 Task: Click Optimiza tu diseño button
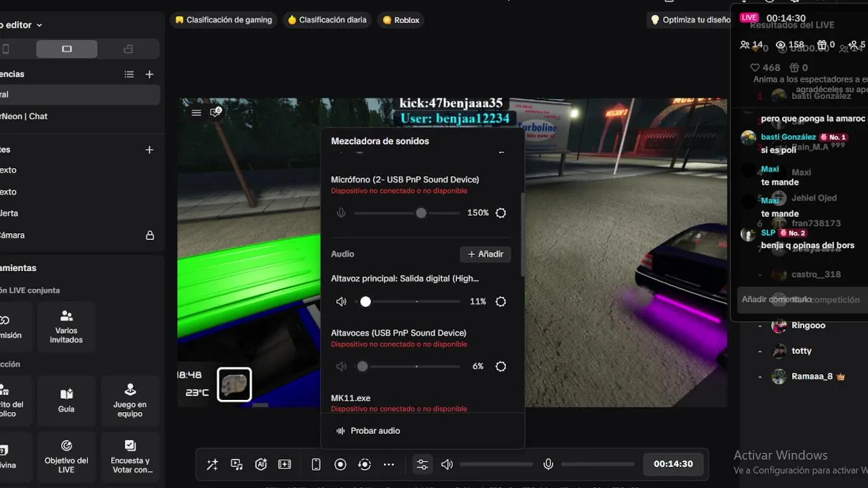pos(690,20)
